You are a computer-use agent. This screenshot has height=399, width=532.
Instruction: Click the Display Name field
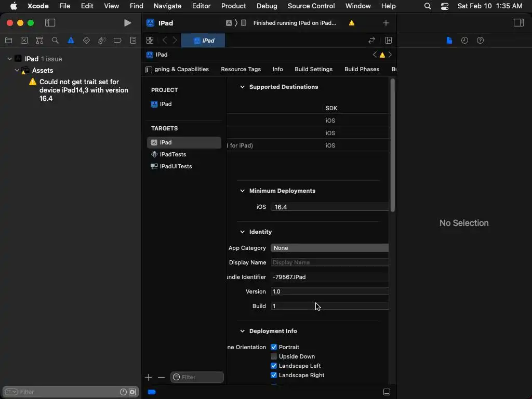tap(329, 262)
